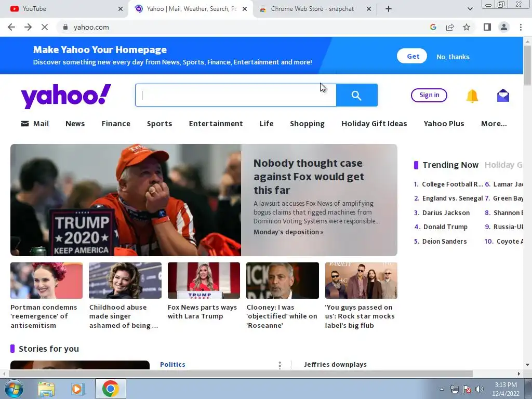Expand the tab search dropdown arrow
The image size is (532, 399).
[470, 9]
